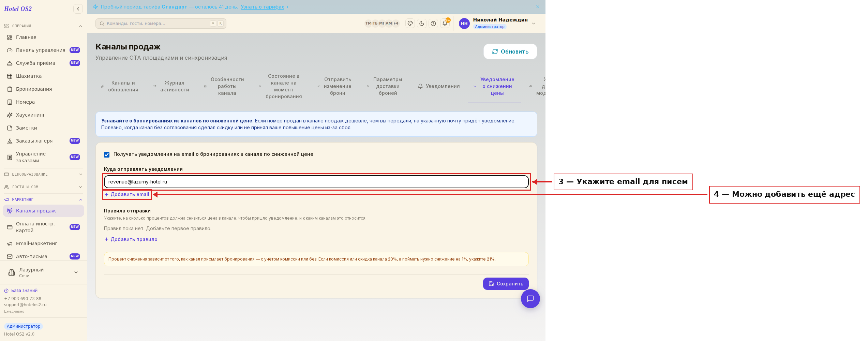Click the Заметки note icon
This screenshot has width=868, height=341.
(10, 128)
